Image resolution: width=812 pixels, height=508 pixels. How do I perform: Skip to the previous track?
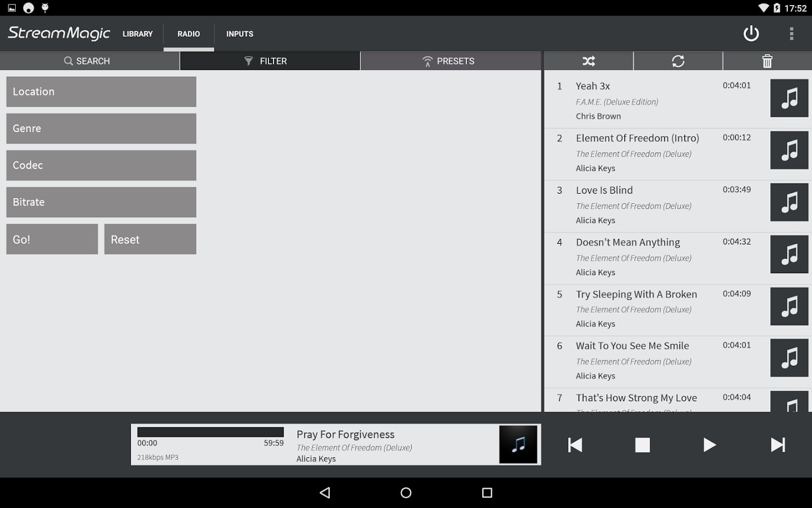(575, 445)
